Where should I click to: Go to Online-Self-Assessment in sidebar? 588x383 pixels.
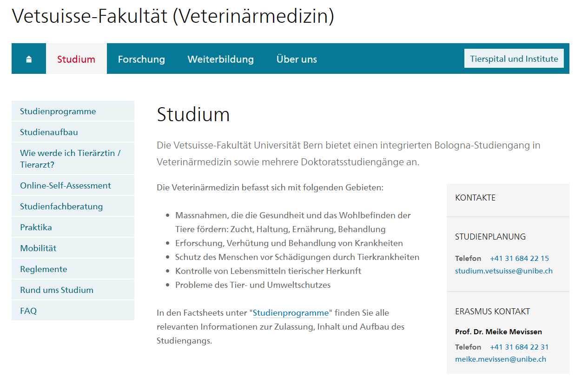tap(73, 185)
